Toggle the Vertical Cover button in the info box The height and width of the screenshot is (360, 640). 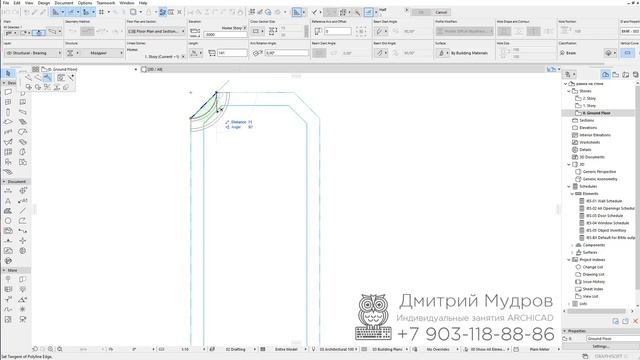(628, 53)
